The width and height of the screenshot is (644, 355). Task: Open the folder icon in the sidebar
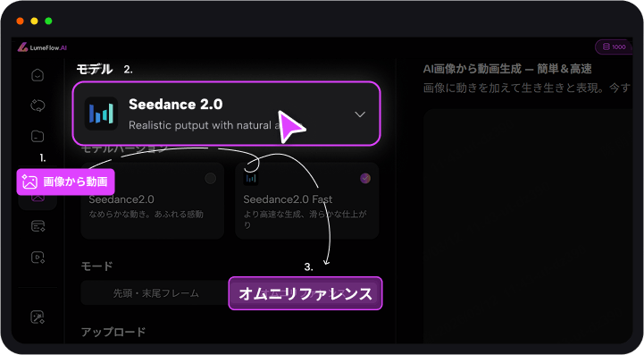[x=38, y=136]
